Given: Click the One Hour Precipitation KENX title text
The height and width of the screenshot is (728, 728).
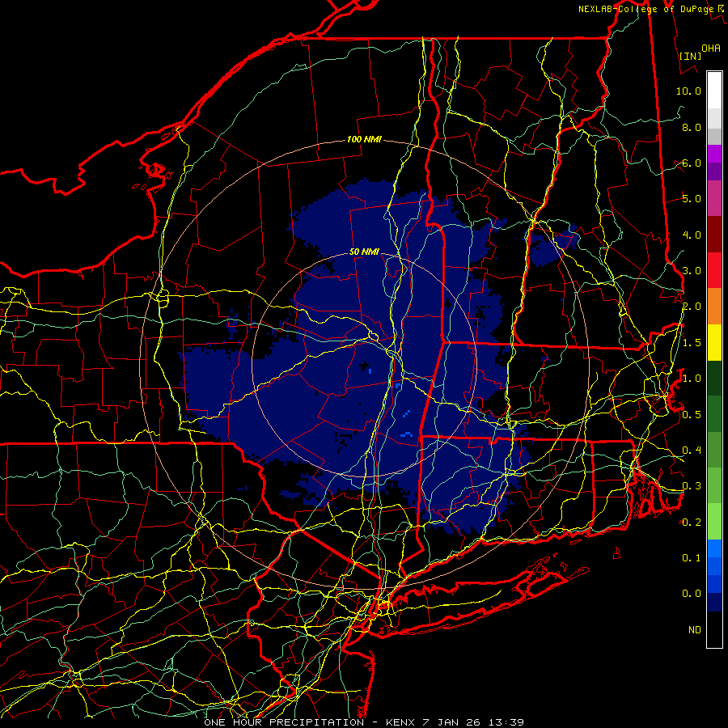Looking at the screenshot, I should [364, 722].
